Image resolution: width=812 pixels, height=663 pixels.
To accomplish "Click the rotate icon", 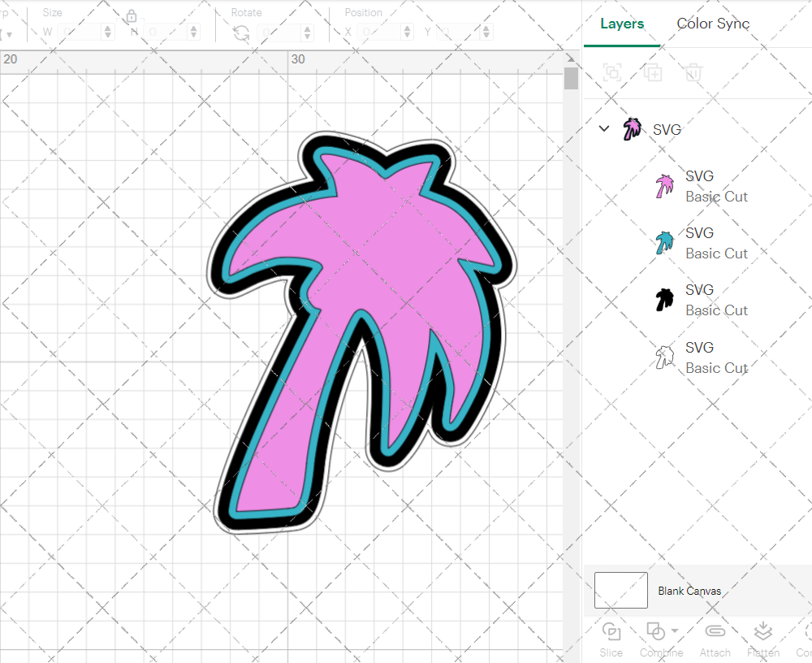I will point(241,33).
